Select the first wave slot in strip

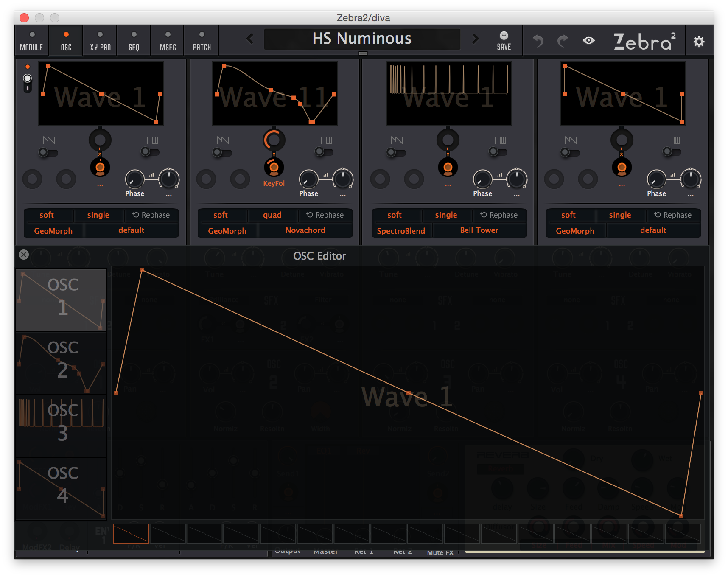(131, 533)
